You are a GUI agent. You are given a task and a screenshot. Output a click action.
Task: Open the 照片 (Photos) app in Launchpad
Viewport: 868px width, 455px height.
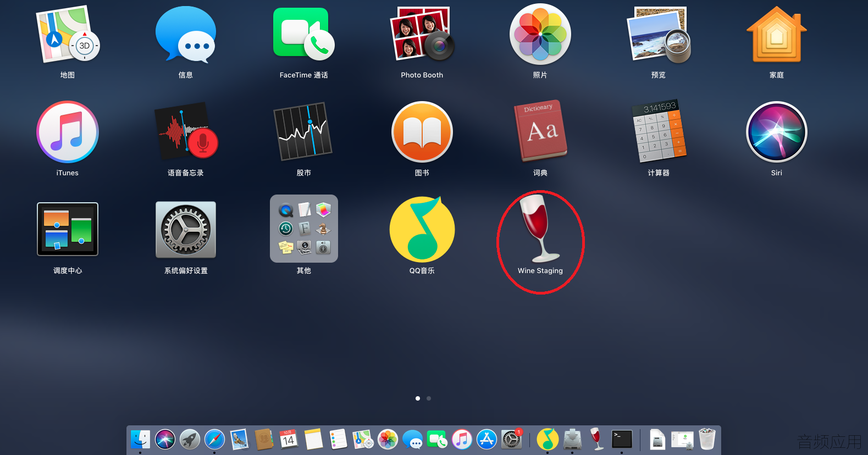click(x=540, y=34)
